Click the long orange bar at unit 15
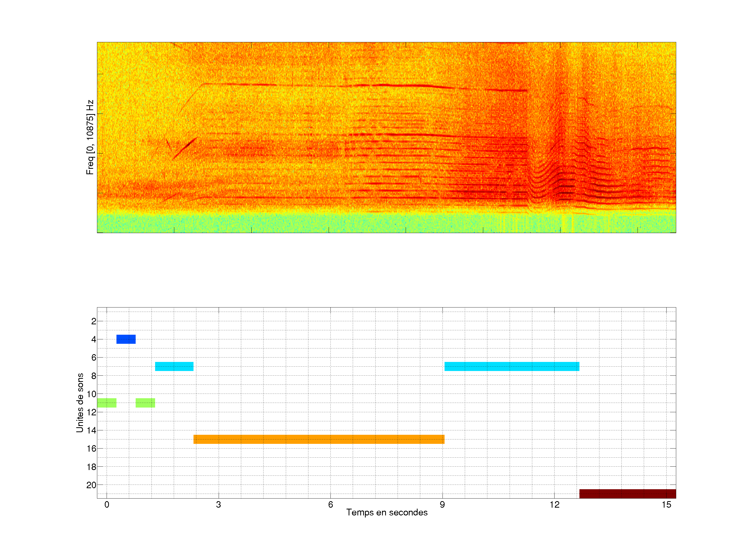 point(319,439)
